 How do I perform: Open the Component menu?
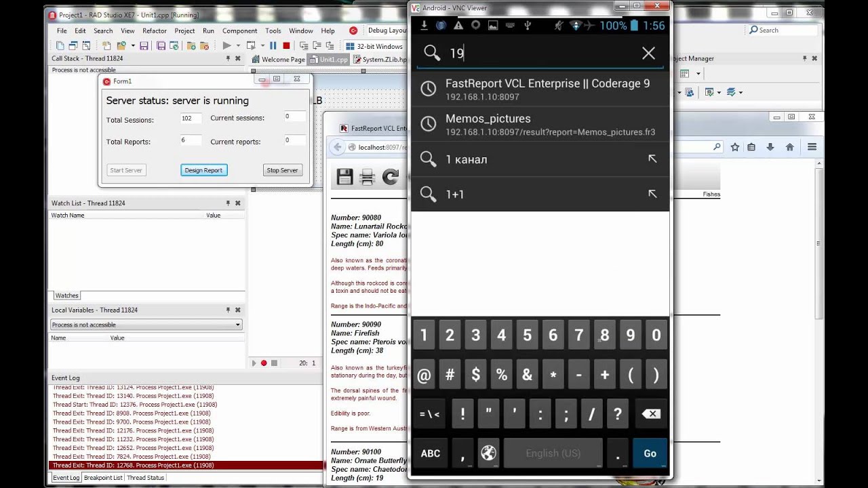click(x=239, y=30)
